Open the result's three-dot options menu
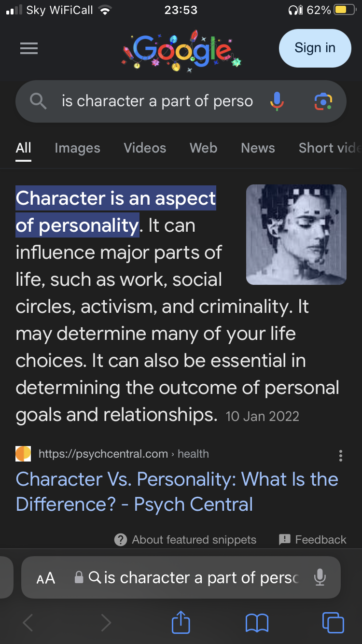Screen dimensions: 362x644 [x=341, y=456]
